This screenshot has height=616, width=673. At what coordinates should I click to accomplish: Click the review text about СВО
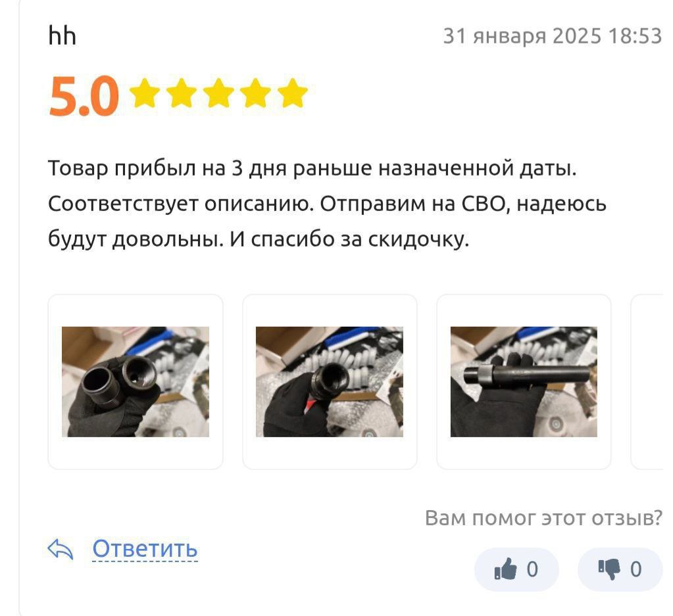(x=327, y=203)
